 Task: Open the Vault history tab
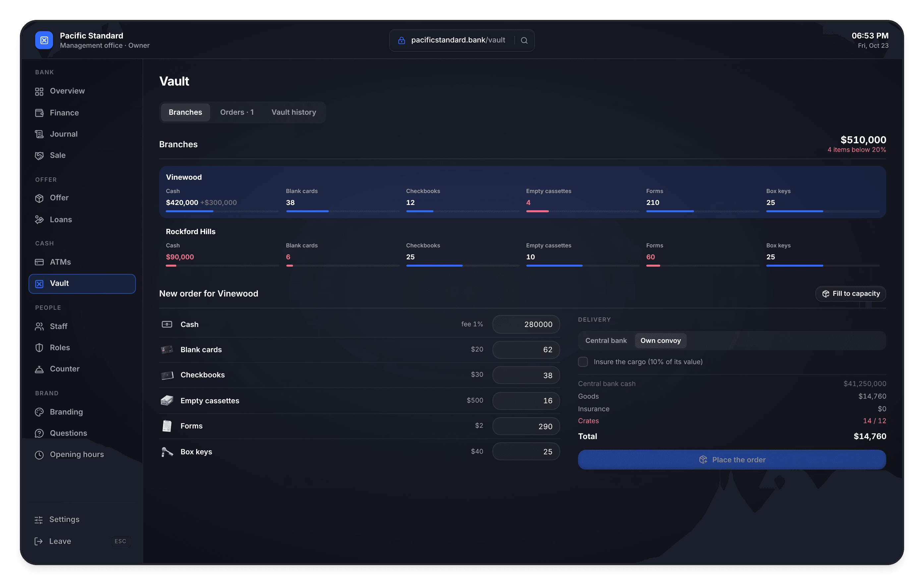pyautogui.click(x=294, y=112)
